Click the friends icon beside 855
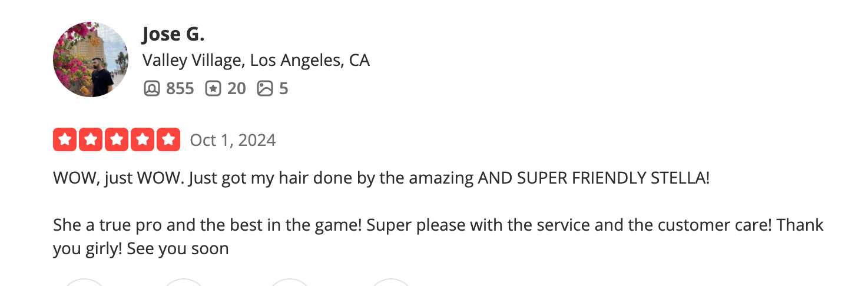868x286 pixels. click(x=151, y=88)
